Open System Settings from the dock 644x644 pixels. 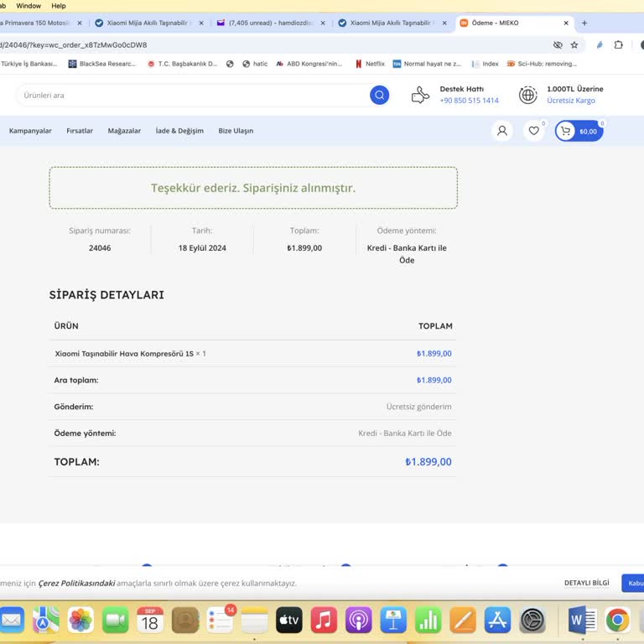532,620
